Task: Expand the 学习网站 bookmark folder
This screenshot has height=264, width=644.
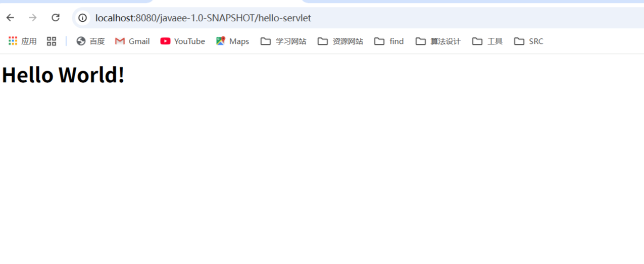Action: (x=283, y=41)
